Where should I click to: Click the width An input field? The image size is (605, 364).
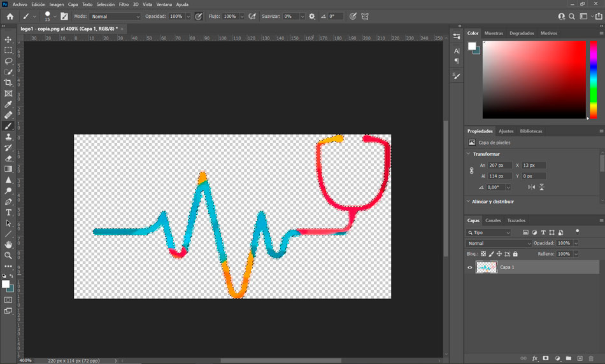[x=500, y=165]
